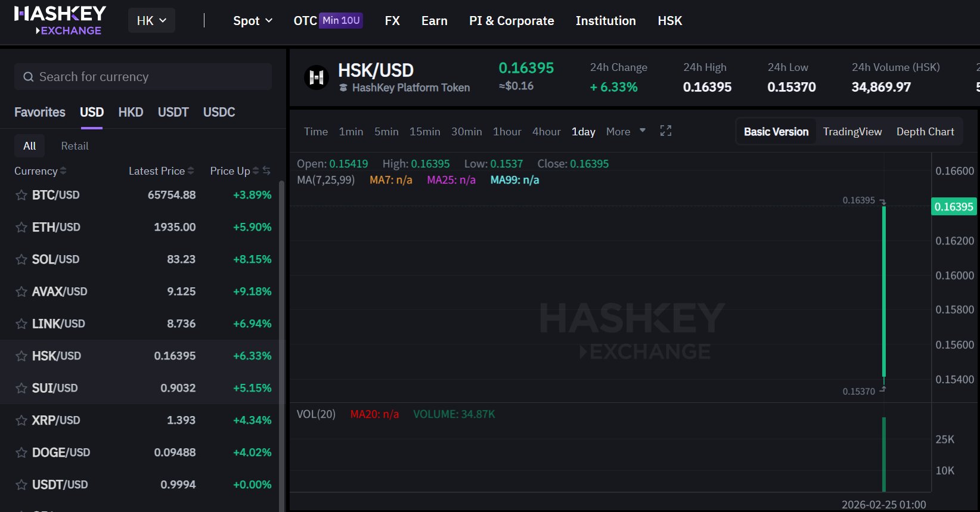Sort list by Latest Price arrows
Viewport: 980px width, 512px height.
click(x=191, y=171)
